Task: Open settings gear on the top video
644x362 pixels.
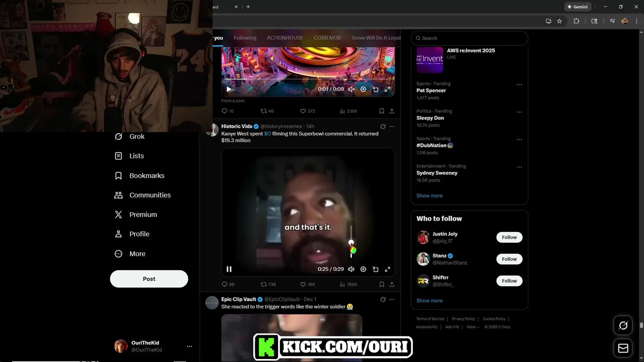Action: 363,89
